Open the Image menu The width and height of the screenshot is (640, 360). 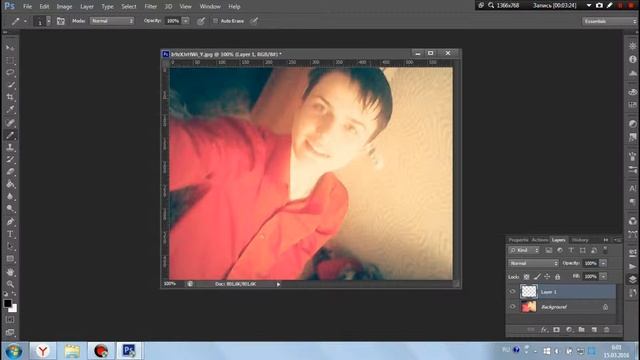(64, 7)
